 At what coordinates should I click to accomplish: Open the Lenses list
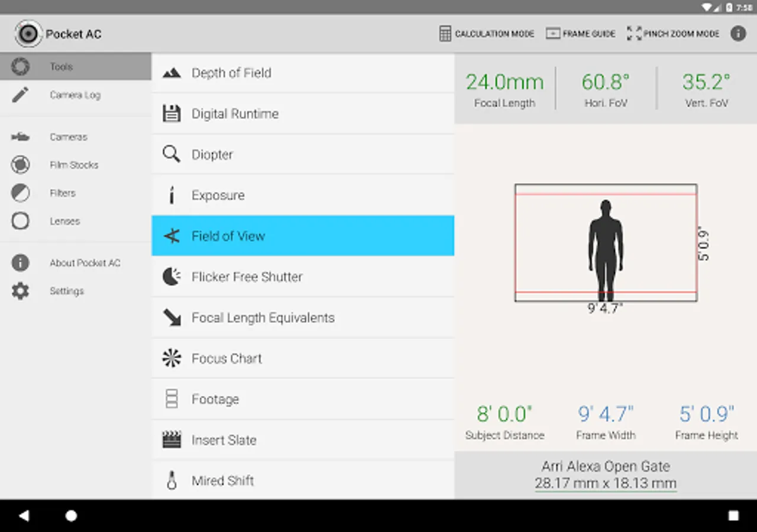76,221
